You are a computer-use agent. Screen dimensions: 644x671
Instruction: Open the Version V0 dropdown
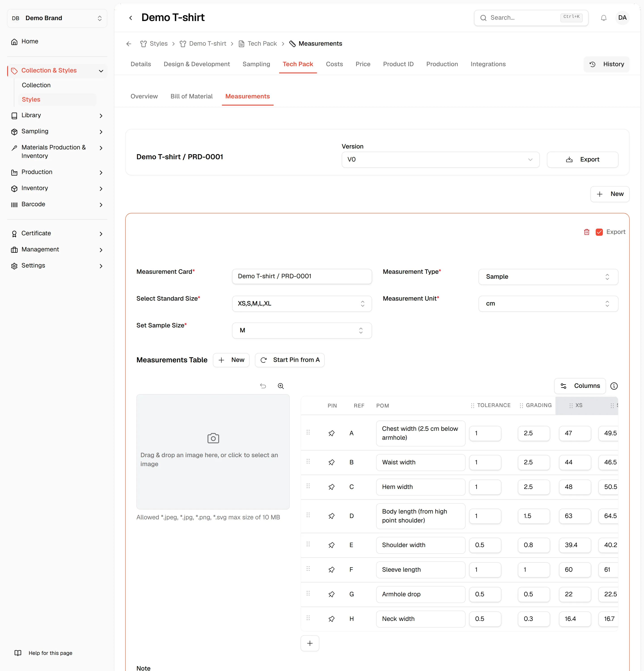[440, 159]
